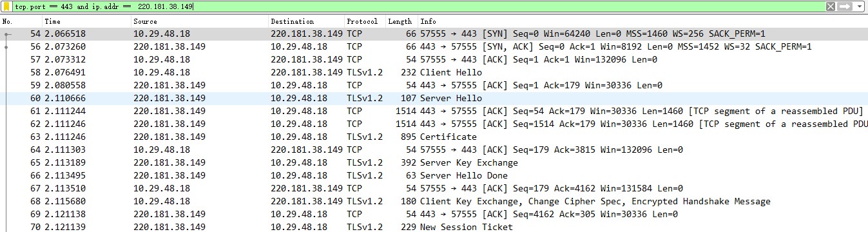
Task: Expand the recent filters dropdown
Action: coord(860,6)
